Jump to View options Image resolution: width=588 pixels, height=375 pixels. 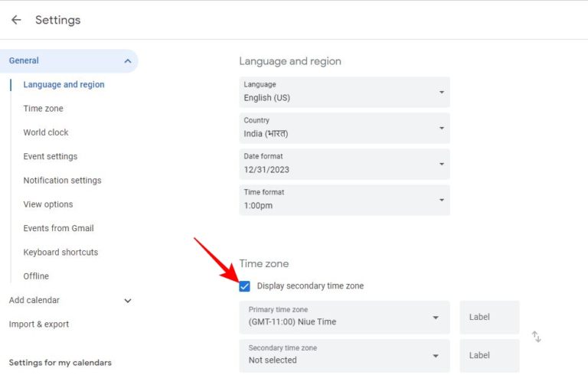tap(48, 204)
